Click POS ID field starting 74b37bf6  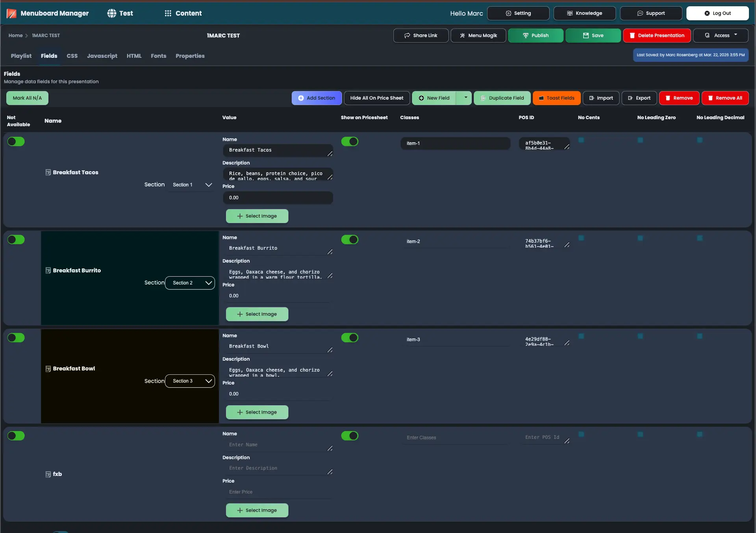(x=544, y=242)
